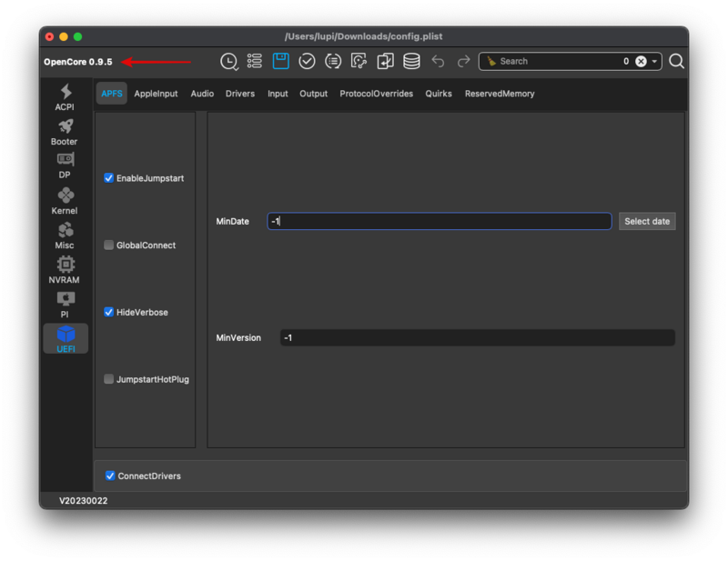
Task: Expand the search field dropdown arrow
Action: [x=654, y=62]
